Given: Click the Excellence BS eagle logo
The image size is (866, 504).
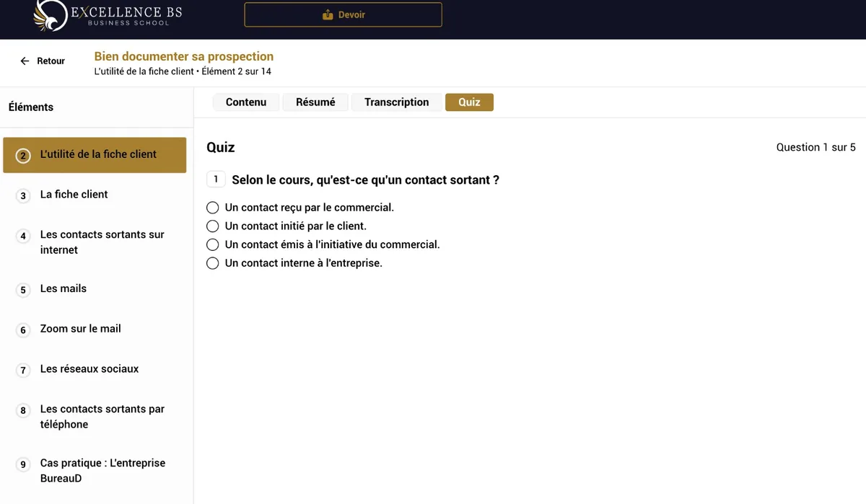Looking at the screenshot, I should (51, 16).
